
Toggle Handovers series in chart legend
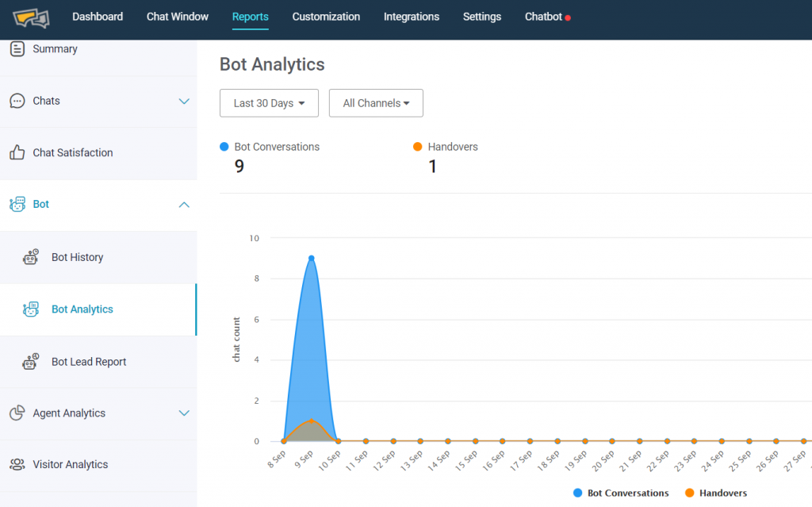click(715, 493)
